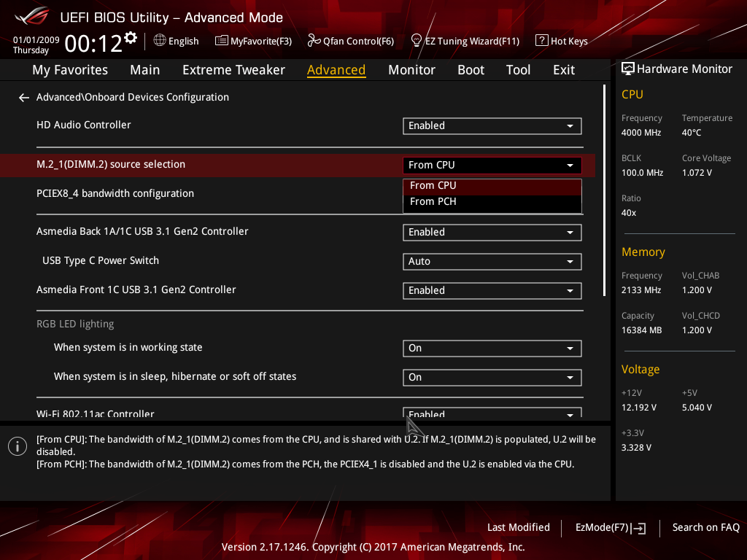Click the Hardware Monitor screen icon
This screenshot has width=747, height=560.
628,69
